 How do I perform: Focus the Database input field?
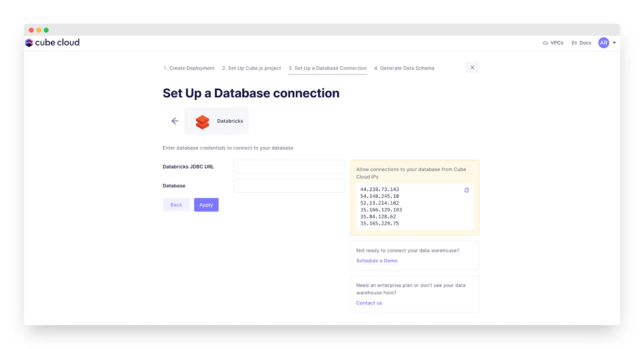289,186
